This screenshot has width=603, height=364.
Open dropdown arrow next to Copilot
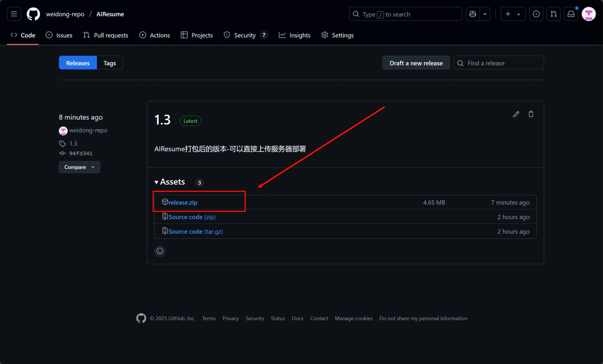click(x=485, y=14)
